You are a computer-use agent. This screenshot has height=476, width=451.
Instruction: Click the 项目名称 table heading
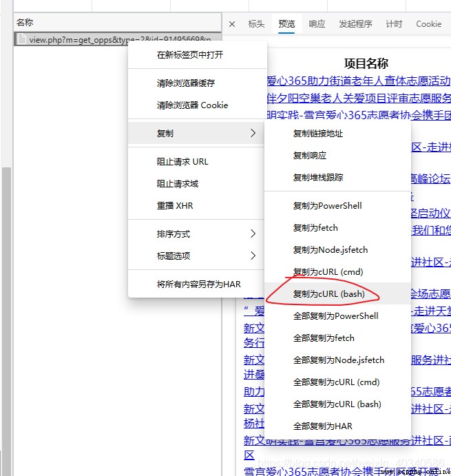(366, 63)
